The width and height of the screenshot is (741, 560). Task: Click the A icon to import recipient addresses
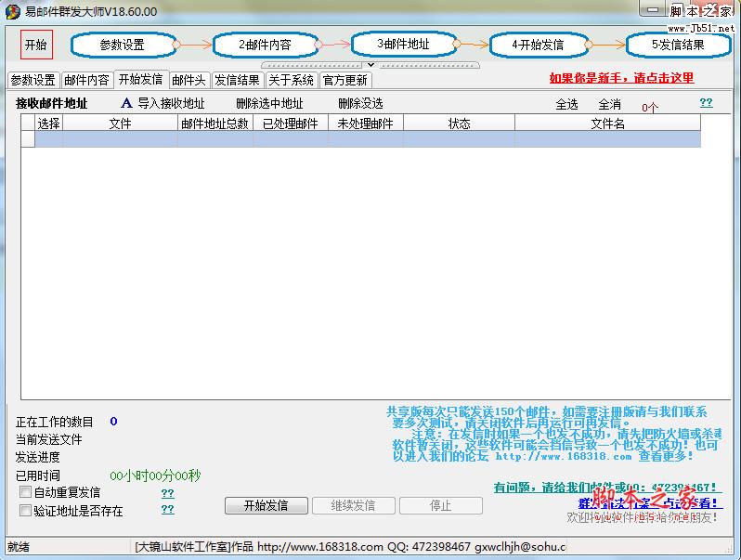[x=127, y=104]
